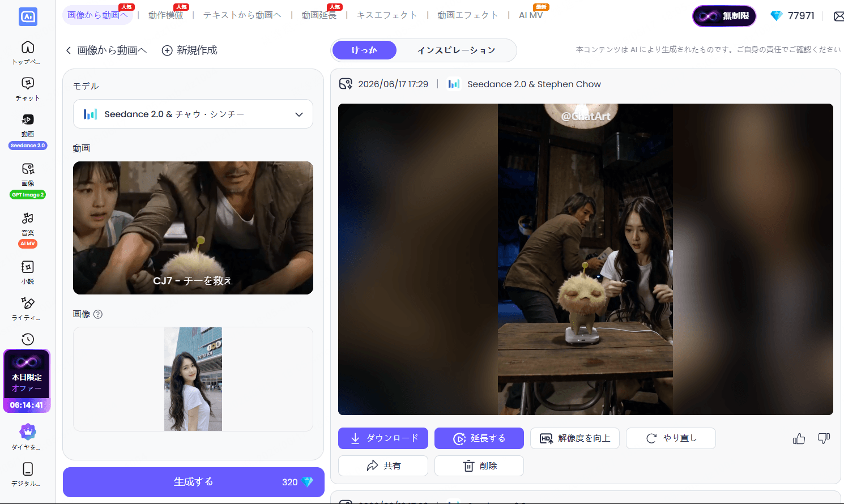The image size is (844, 504).
Task: Open the 無制限 unlimited plan button
Action: pos(724,16)
